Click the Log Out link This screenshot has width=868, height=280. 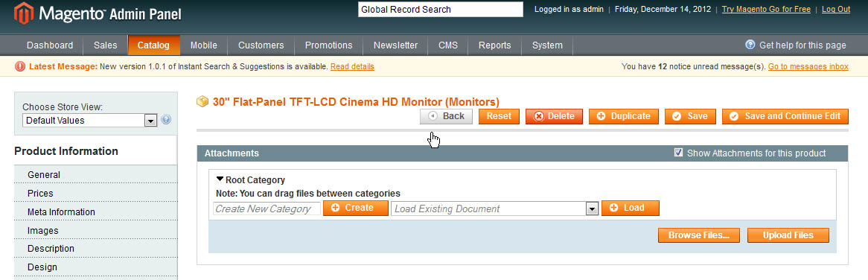(836, 10)
